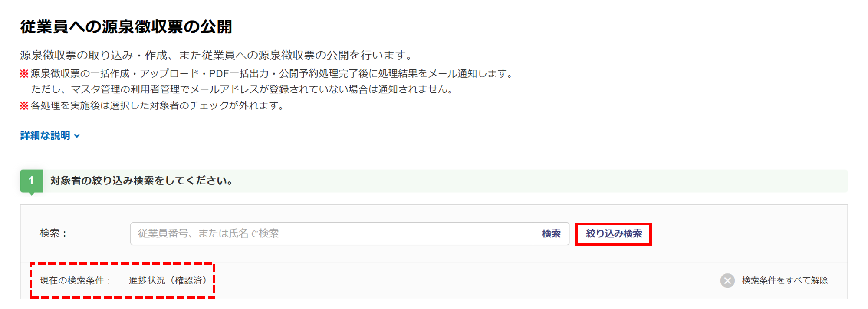Click the first red ※ note mark
Screen dimensions: 868x309
(x=24, y=74)
